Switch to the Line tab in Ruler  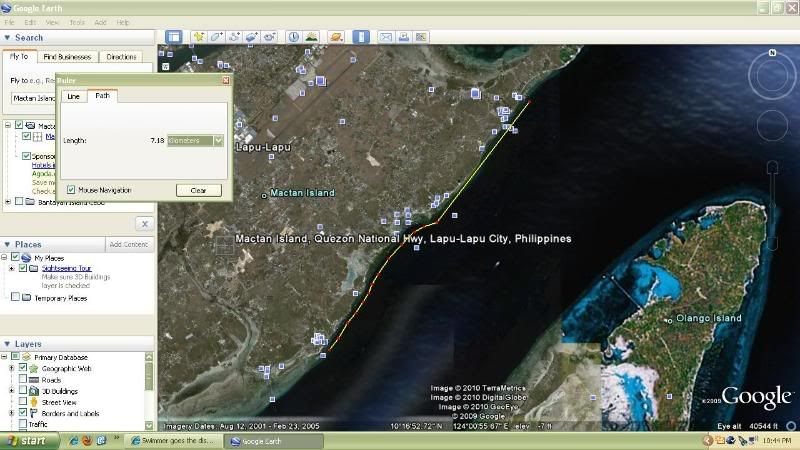point(73,96)
